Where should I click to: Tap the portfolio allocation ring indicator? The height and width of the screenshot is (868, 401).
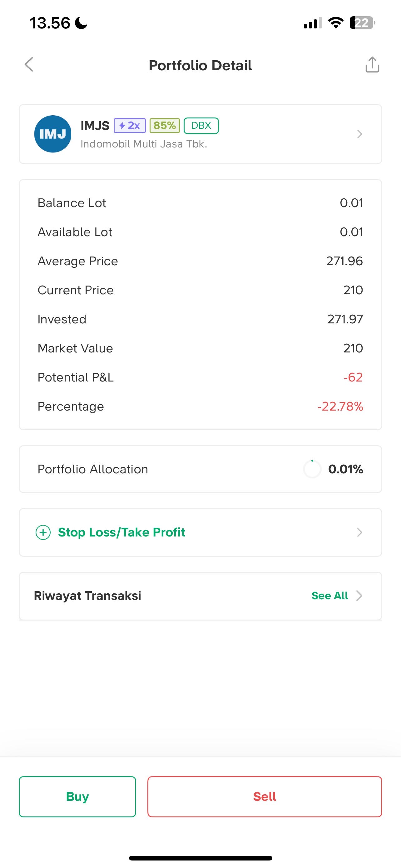tap(312, 469)
